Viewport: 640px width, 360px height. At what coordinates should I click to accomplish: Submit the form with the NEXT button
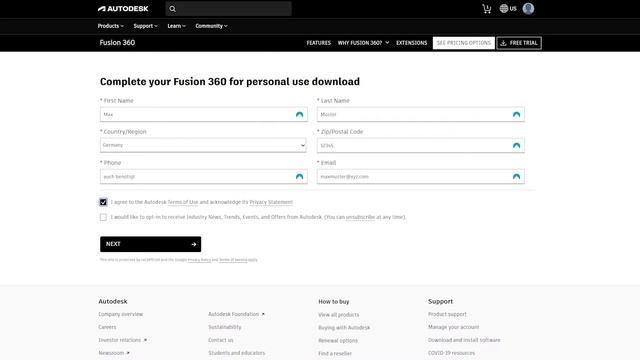(151, 244)
